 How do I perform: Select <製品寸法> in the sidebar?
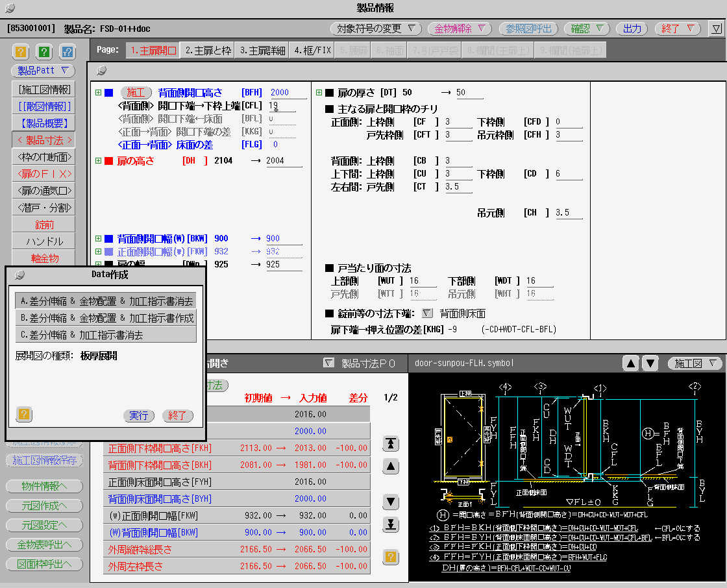tap(45, 140)
